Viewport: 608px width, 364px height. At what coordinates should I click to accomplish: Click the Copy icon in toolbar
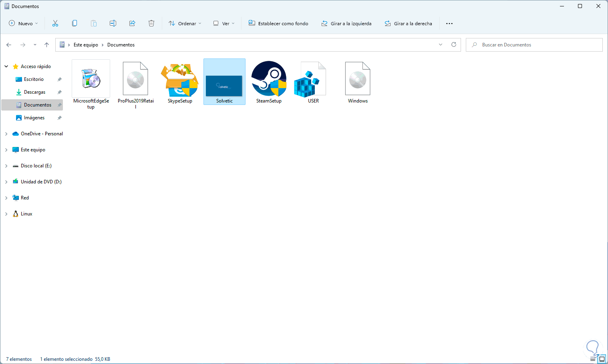pos(74,23)
